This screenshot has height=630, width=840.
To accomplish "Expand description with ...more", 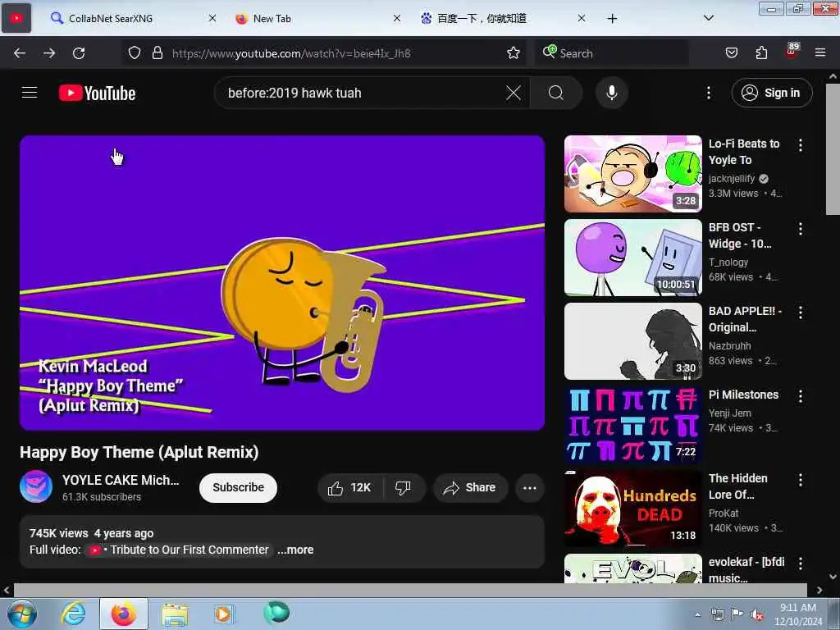I will point(295,550).
